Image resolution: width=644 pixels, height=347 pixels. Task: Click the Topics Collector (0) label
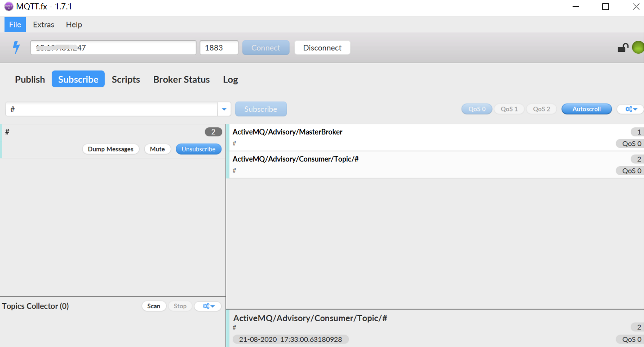pyautogui.click(x=35, y=306)
